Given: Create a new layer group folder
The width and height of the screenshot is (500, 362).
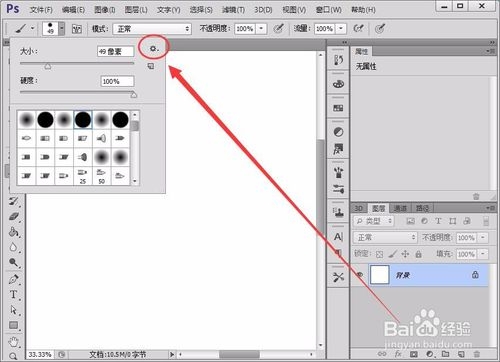Looking at the screenshot, I should click(445, 354).
